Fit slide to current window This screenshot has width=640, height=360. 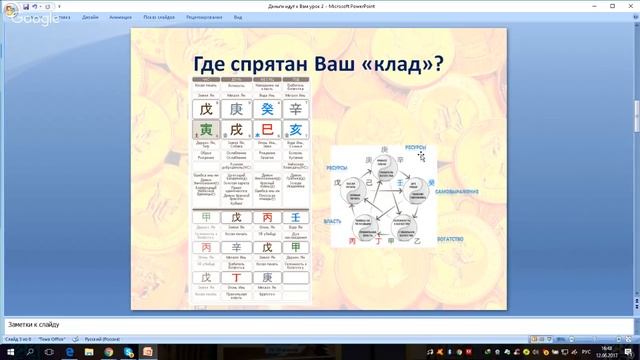click(x=629, y=339)
